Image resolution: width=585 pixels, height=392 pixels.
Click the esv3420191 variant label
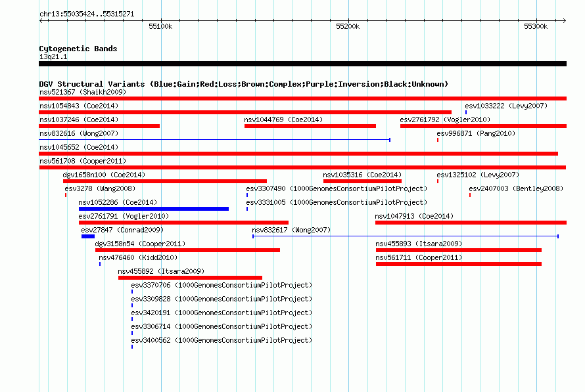tap(222, 313)
